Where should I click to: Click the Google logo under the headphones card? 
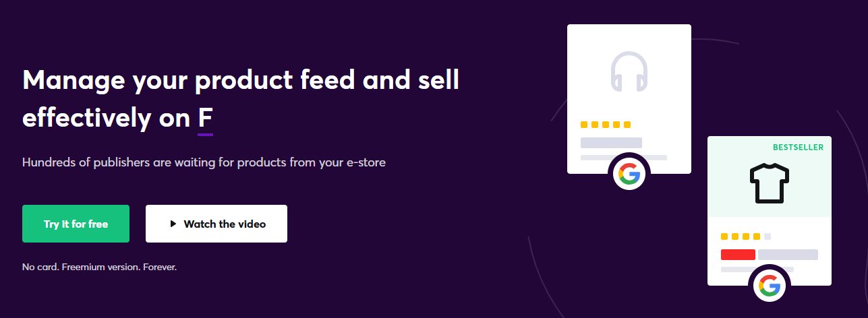pyautogui.click(x=629, y=175)
